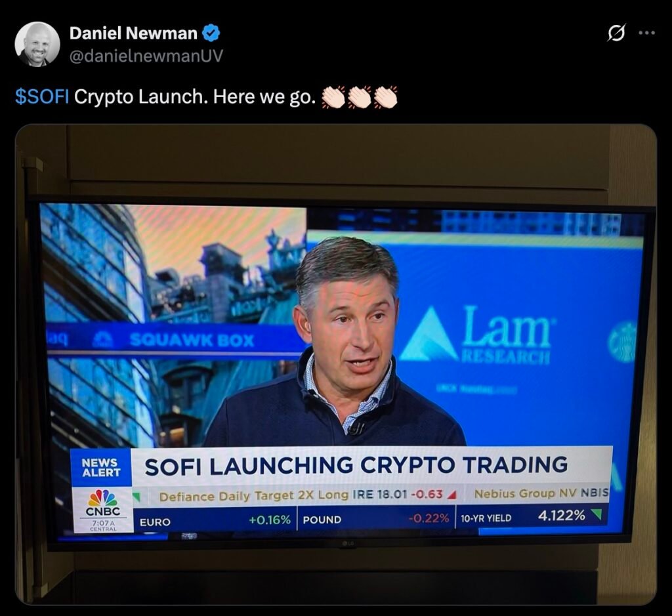Click the green arrow beside 10-YR YIELD
Screen dimensions: 672x616
(x=596, y=514)
